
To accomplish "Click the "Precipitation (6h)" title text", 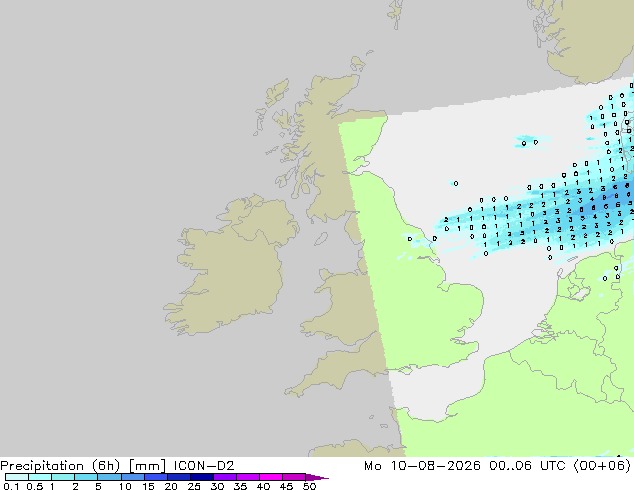I will click(60, 466).
